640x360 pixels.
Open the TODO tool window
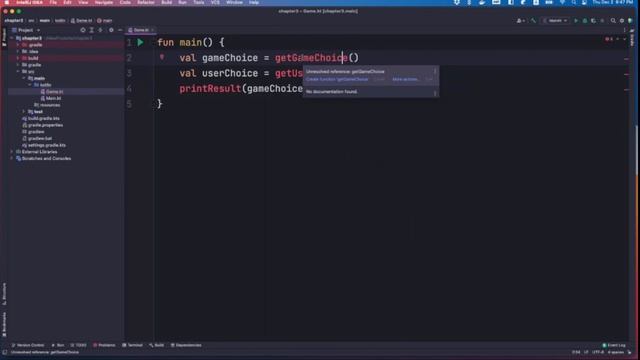(78, 345)
